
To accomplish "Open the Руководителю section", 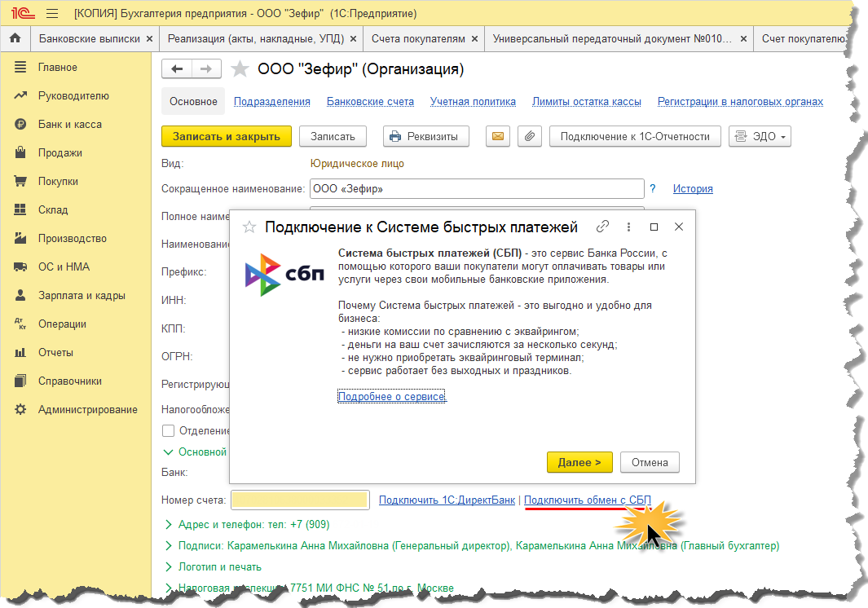I will click(x=73, y=96).
